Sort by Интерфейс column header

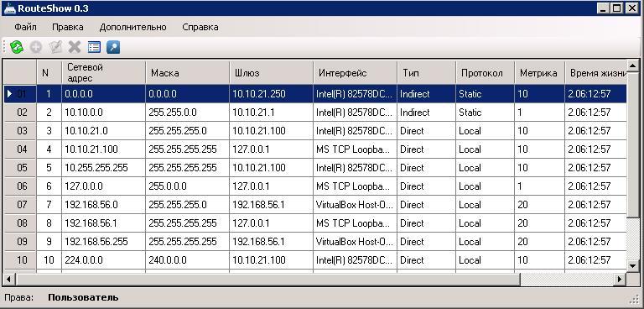pos(355,73)
